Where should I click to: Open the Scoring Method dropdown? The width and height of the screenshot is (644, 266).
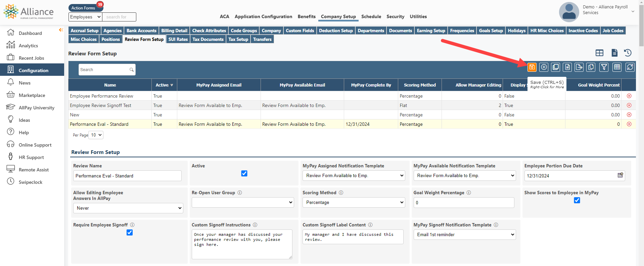click(x=354, y=202)
